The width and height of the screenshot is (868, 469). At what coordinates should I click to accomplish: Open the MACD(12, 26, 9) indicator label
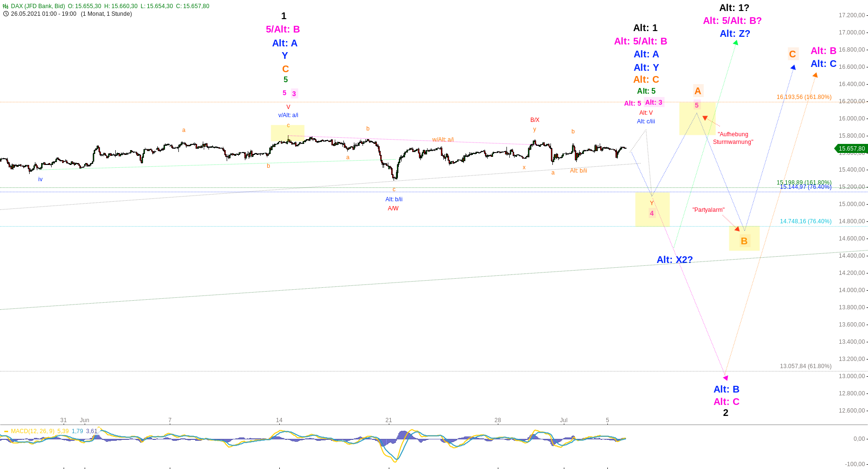[x=33, y=431]
